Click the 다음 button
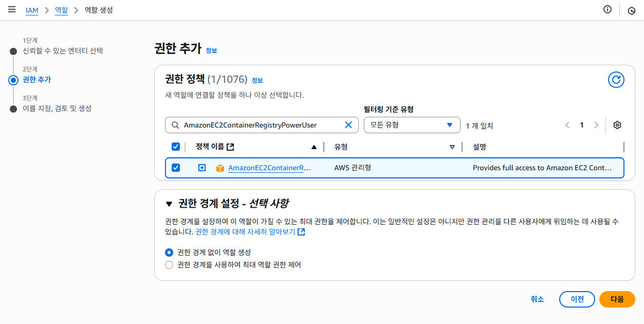The image size is (644, 324). coord(617,299)
